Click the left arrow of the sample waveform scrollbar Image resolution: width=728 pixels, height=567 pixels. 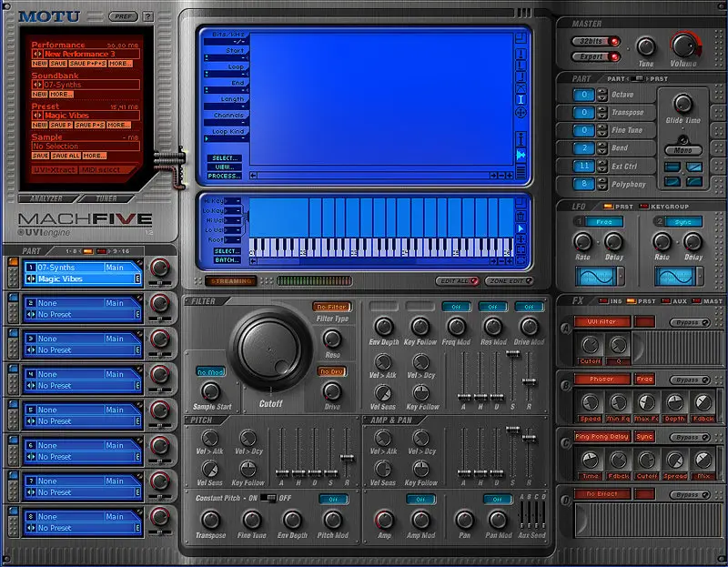(x=253, y=176)
